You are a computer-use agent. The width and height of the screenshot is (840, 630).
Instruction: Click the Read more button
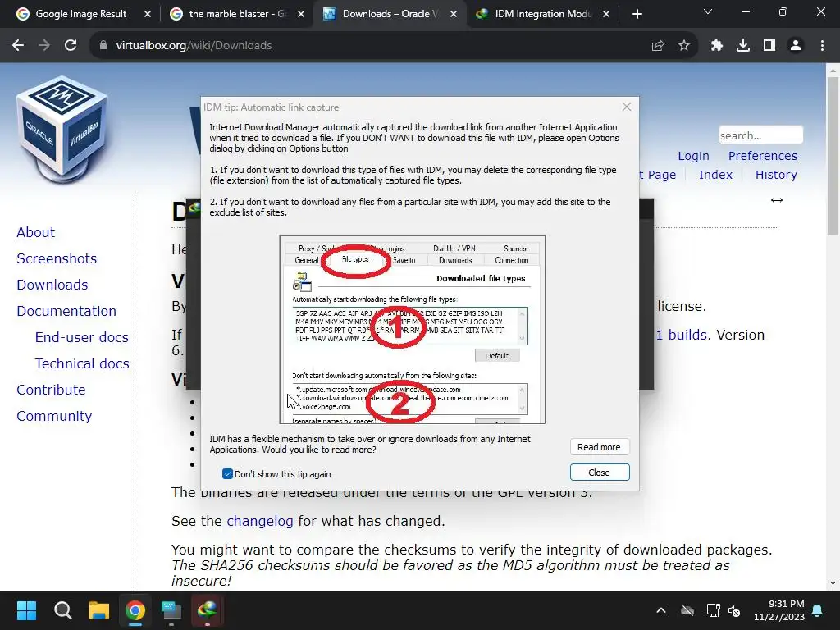(599, 447)
